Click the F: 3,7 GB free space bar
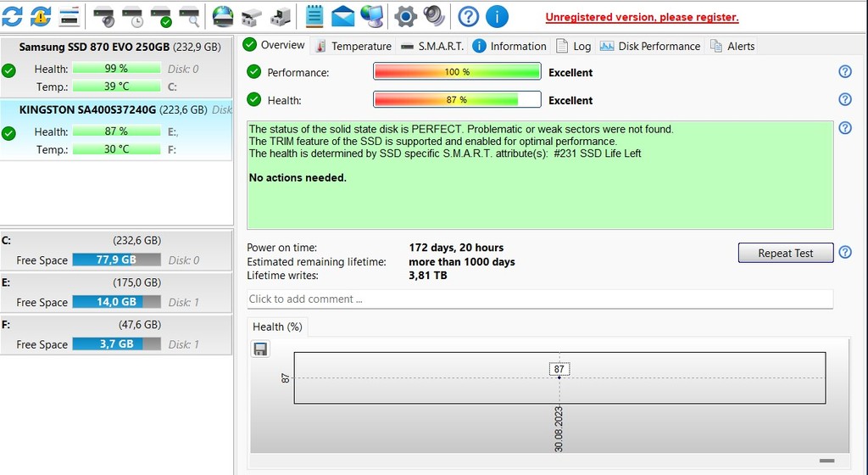The image size is (868, 475). point(116,344)
